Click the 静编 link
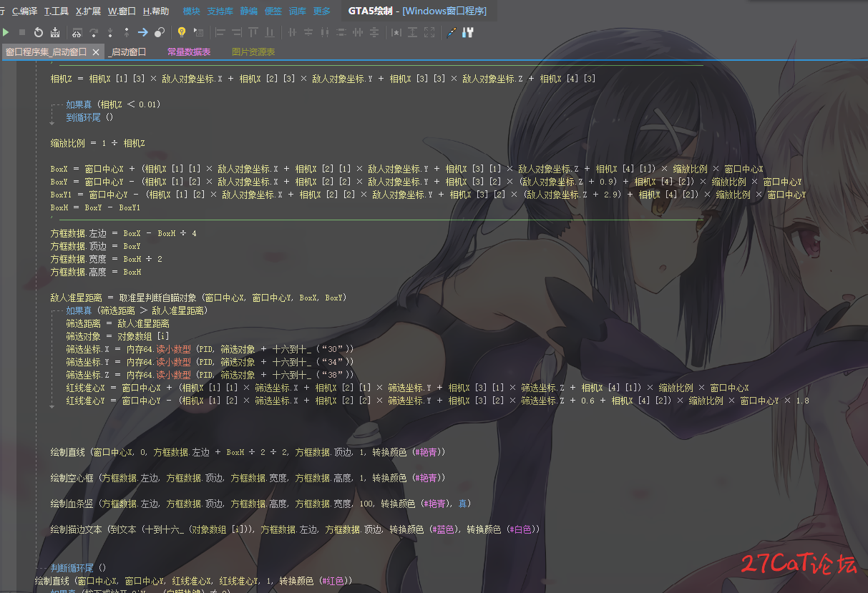The height and width of the screenshot is (593, 868). pyautogui.click(x=249, y=11)
